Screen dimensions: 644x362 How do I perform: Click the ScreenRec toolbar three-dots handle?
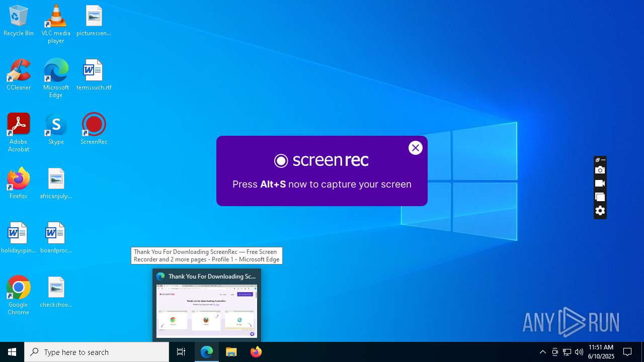[x=603, y=160]
